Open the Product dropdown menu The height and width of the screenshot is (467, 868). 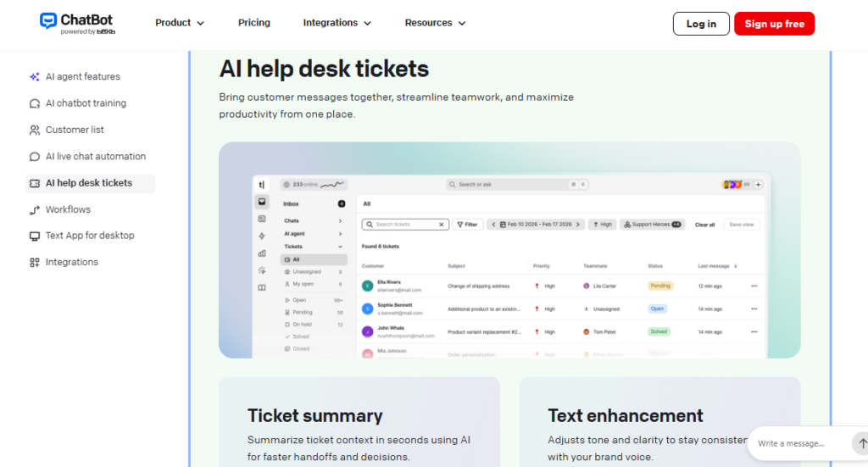(180, 23)
